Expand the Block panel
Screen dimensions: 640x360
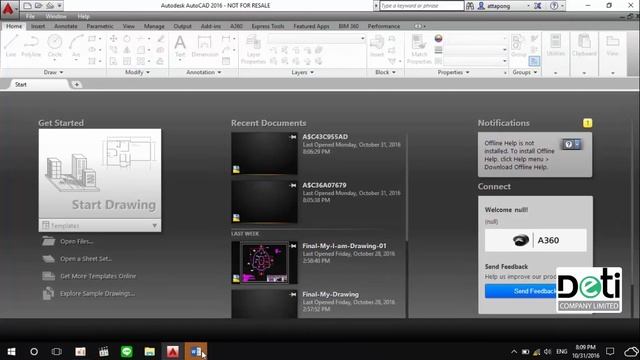[385, 72]
